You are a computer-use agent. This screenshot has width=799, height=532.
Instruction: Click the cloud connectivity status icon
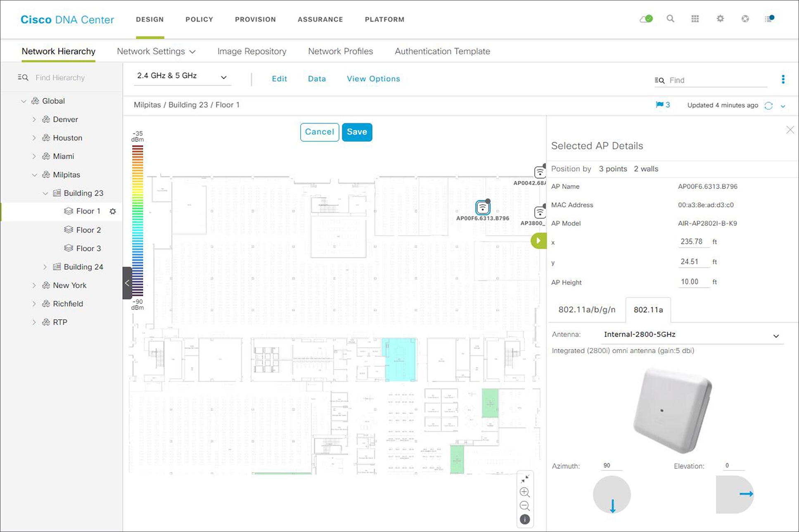[646, 19]
